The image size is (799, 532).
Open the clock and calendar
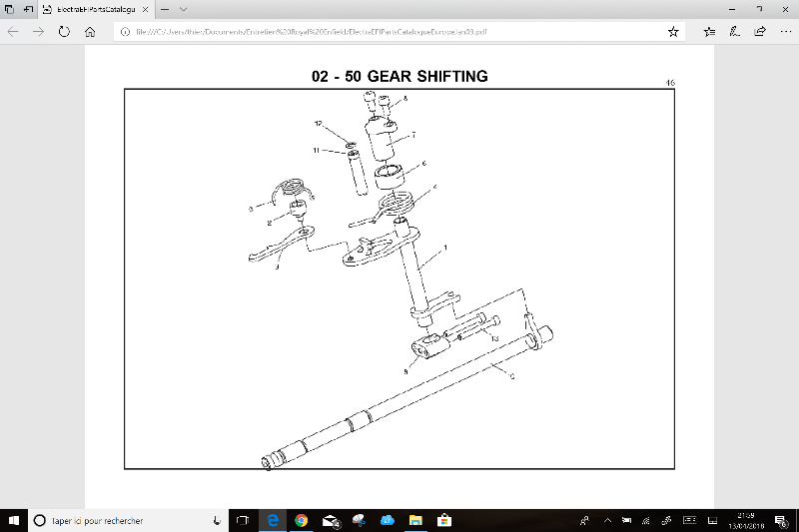[x=746, y=520]
